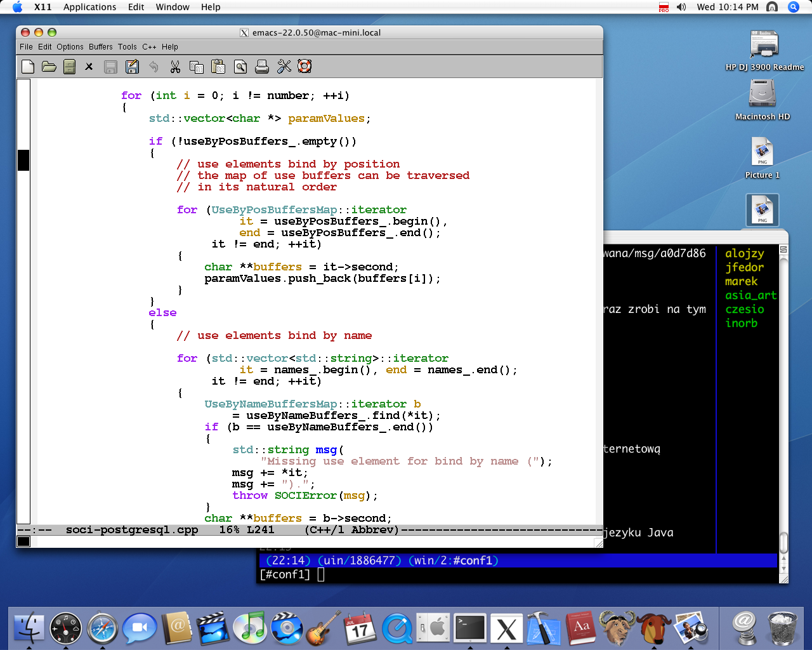Image resolution: width=812 pixels, height=650 pixels.
Task: Print the buffer using the printer icon
Action: pos(261,67)
